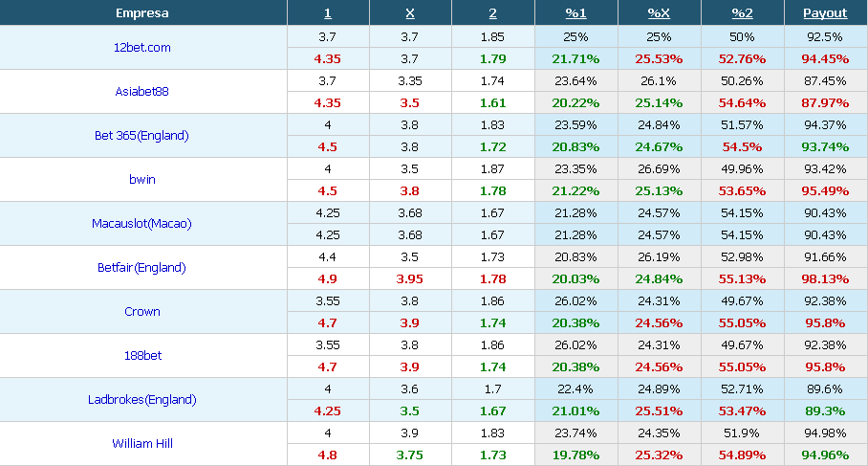868x466 pixels.
Task: Select Ladbrokes current payout 89.3%
Action: (825, 411)
